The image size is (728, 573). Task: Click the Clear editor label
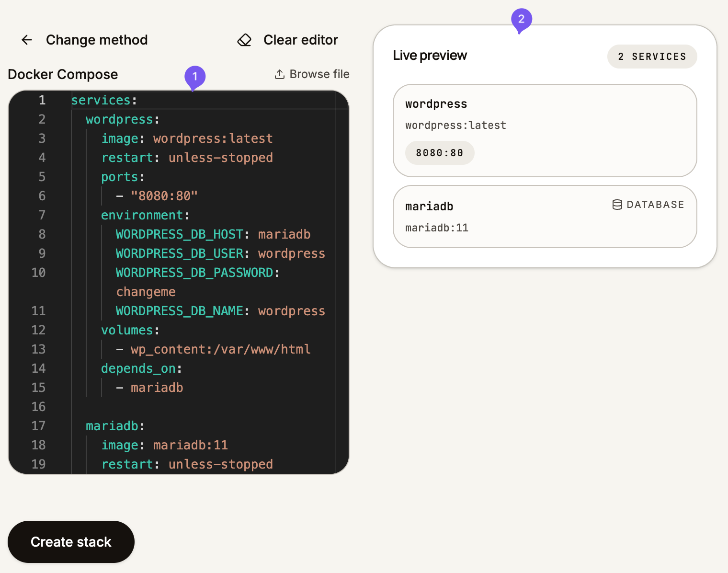(301, 40)
